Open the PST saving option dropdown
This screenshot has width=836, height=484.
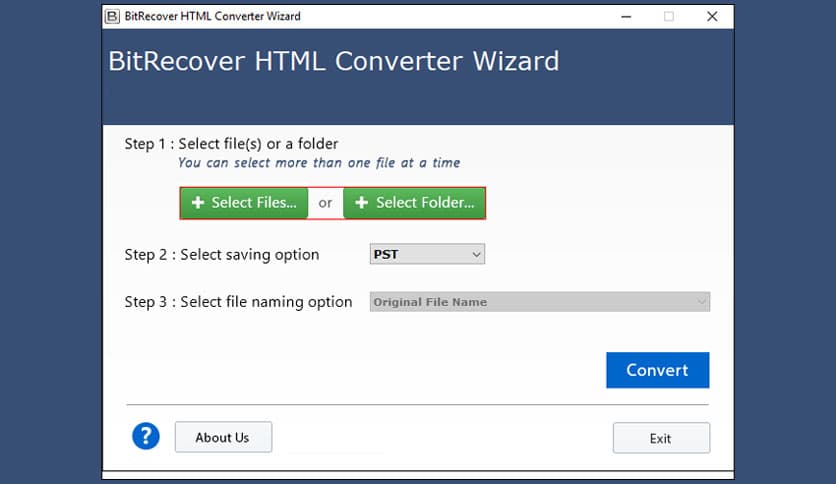click(x=427, y=254)
